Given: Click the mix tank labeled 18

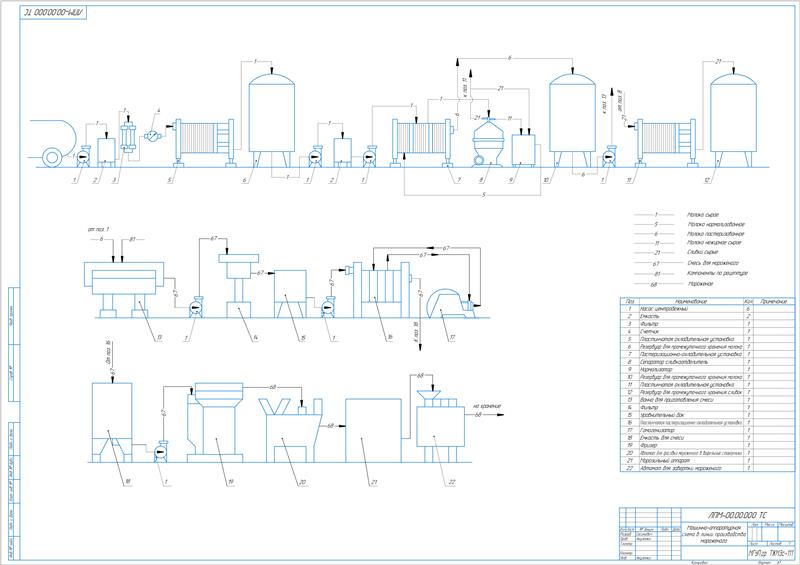Looking at the screenshot, I should (x=112, y=423).
